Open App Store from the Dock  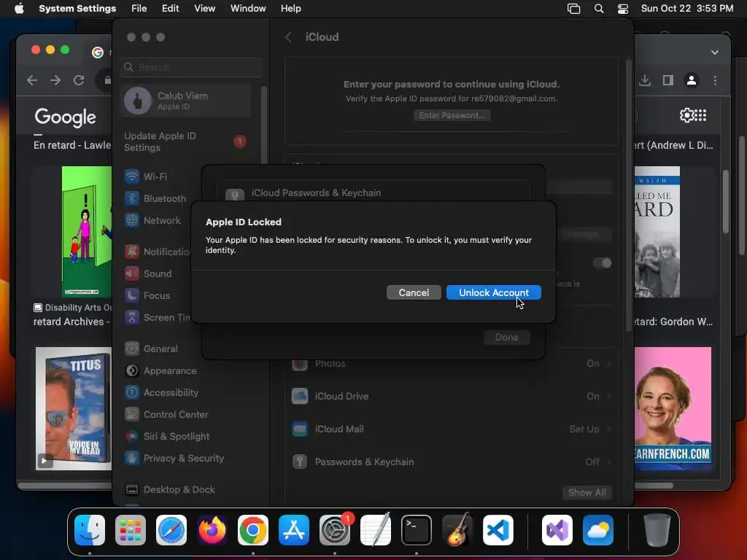pos(294,530)
